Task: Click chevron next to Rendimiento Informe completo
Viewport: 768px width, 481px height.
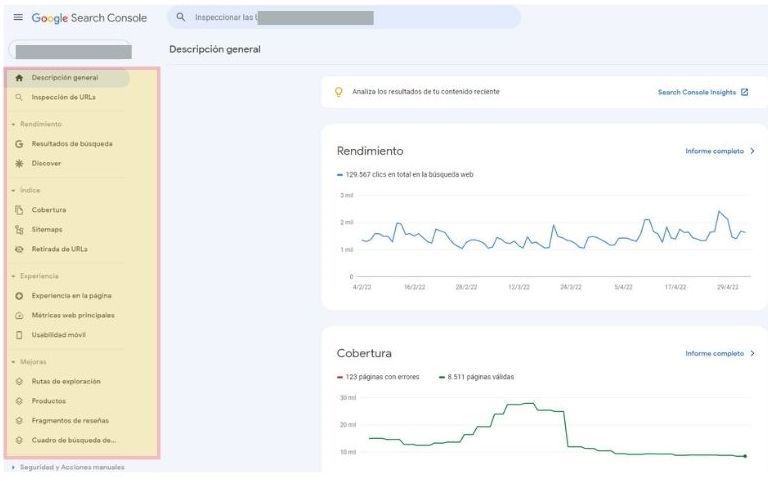Action: (753, 151)
